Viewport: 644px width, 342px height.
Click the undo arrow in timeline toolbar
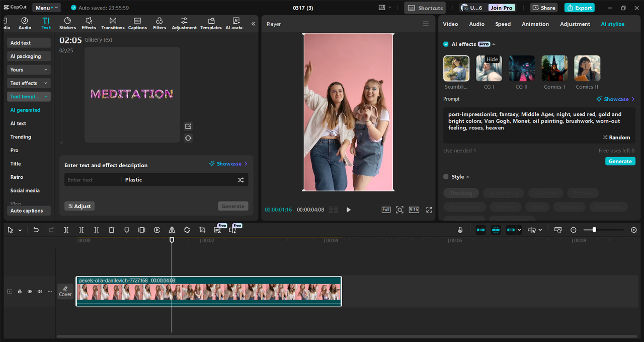(36, 230)
